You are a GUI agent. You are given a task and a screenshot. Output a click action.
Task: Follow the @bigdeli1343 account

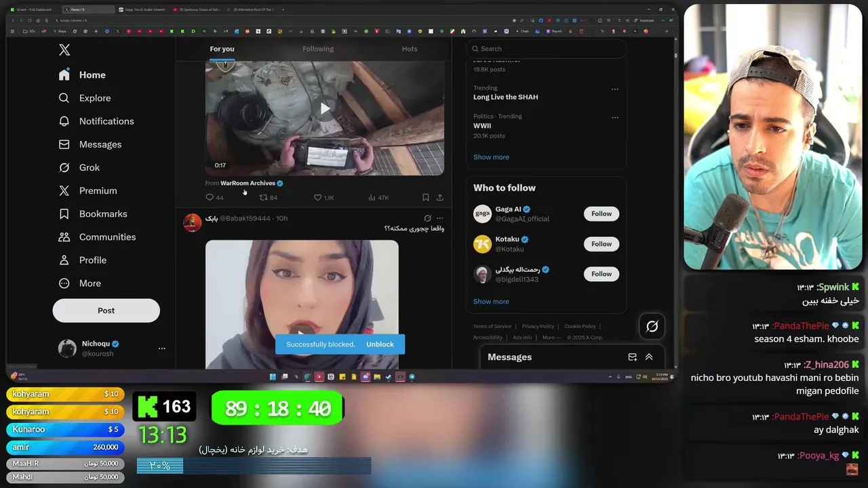point(601,274)
